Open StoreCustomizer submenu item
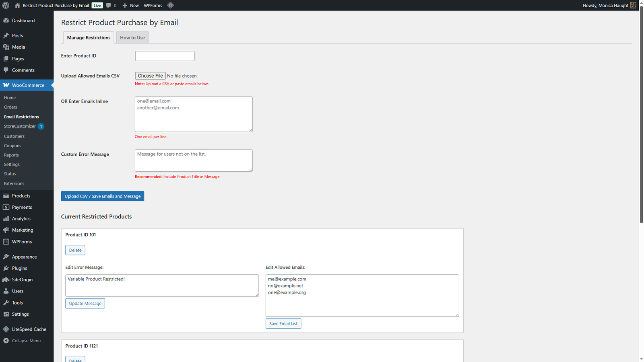The image size is (644, 362). (20, 126)
